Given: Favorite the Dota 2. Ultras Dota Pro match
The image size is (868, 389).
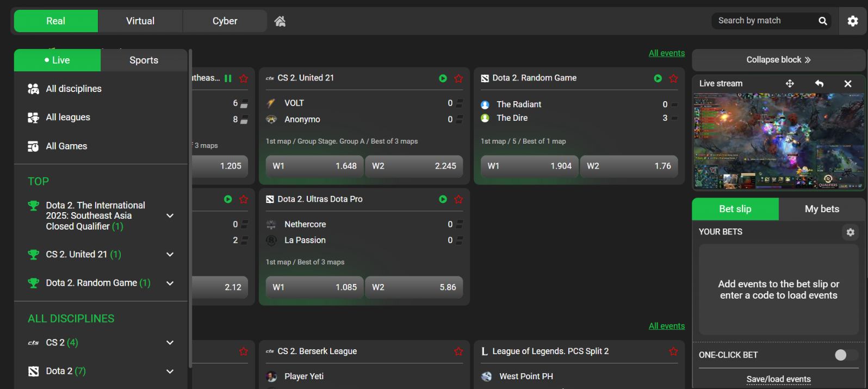Looking at the screenshot, I should click(458, 200).
